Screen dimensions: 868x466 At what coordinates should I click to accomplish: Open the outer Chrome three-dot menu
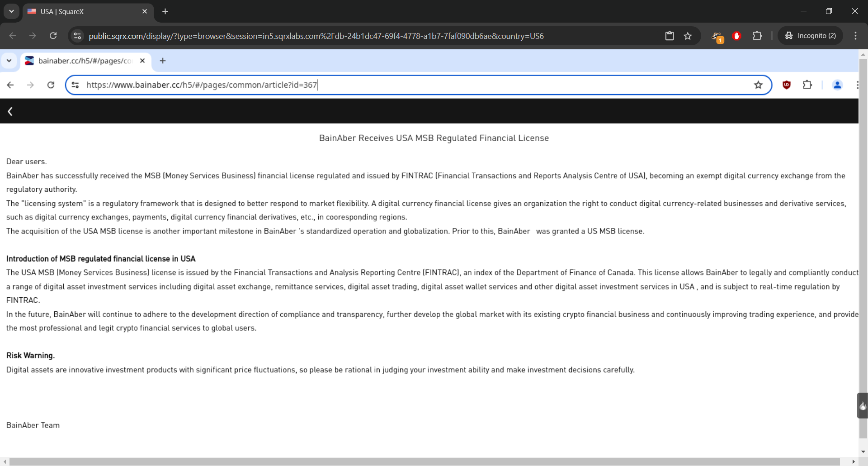point(855,36)
